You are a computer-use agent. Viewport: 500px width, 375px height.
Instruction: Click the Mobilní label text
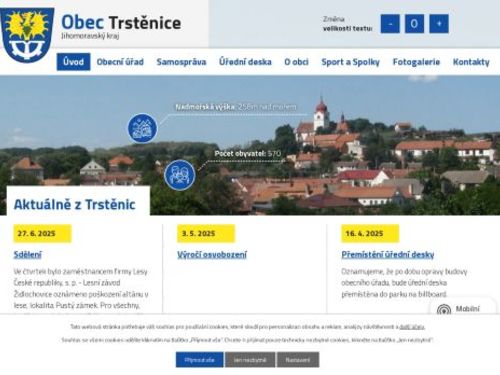point(468,309)
